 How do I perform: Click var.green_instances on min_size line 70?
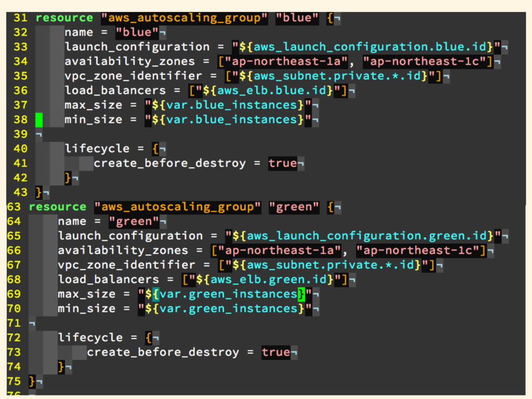pos(229,309)
